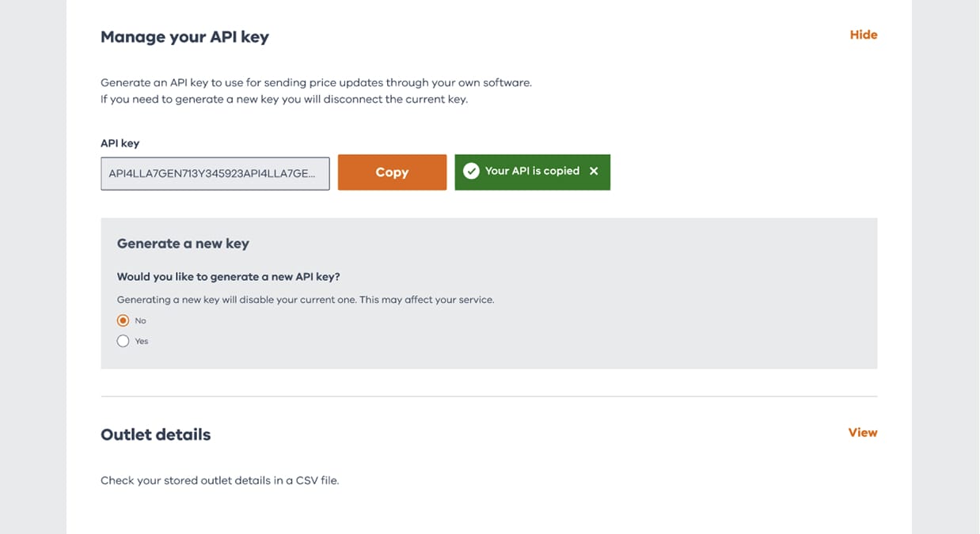980x534 pixels.
Task: Click the 'Check your stored outlet details' text
Action: 219,480
